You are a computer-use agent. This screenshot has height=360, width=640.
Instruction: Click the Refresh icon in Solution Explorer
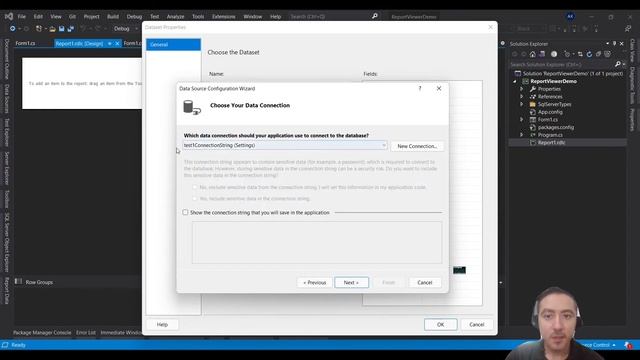589,54
